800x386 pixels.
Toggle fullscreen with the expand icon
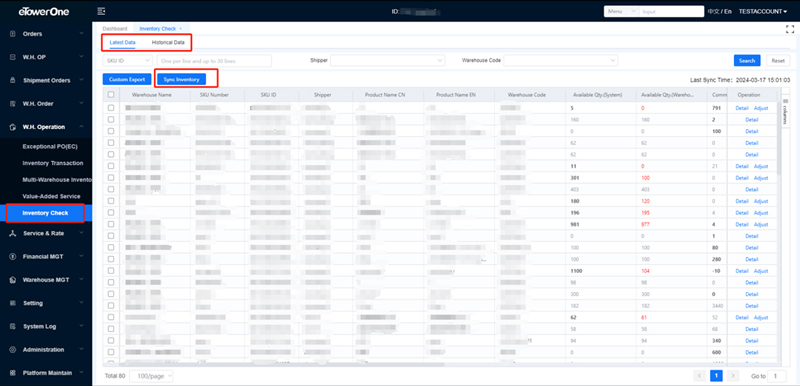pos(790,29)
